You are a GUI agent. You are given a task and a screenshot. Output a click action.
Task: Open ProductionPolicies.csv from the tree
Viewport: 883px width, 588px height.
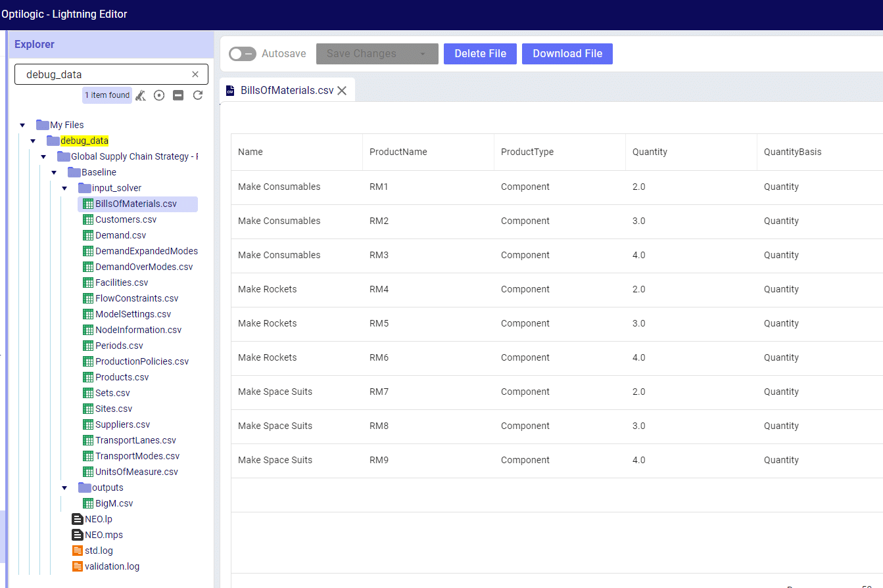[136, 361]
